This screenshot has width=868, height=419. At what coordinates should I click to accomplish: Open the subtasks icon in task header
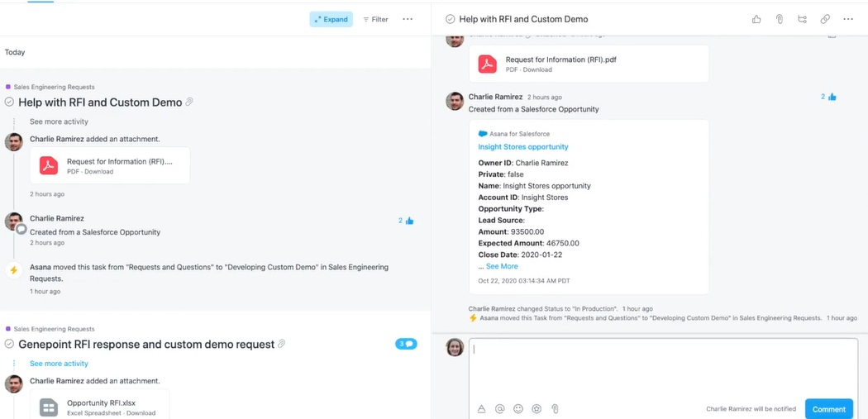pyautogui.click(x=802, y=19)
